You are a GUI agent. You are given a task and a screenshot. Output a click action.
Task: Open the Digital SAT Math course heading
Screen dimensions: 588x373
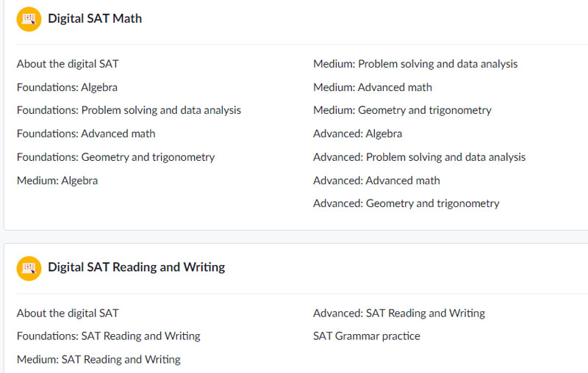pos(95,19)
